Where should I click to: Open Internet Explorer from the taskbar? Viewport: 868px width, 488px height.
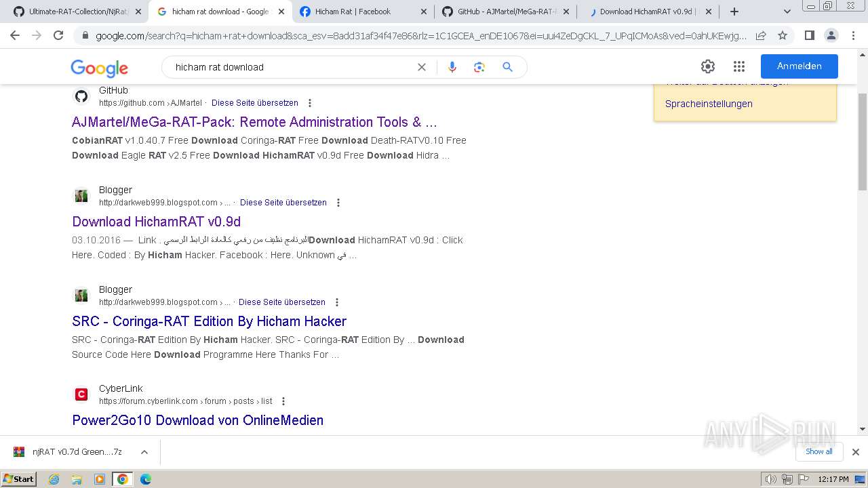coord(54,479)
